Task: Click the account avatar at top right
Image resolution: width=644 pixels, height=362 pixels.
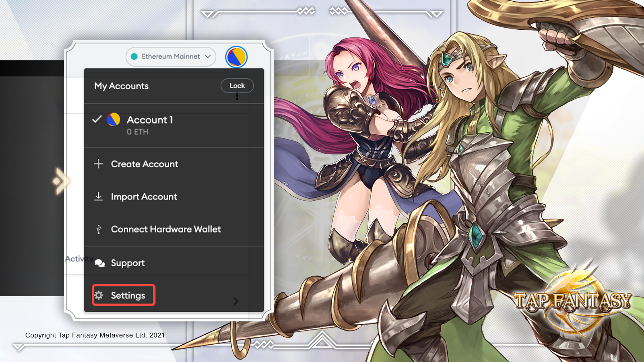Action: tap(236, 57)
